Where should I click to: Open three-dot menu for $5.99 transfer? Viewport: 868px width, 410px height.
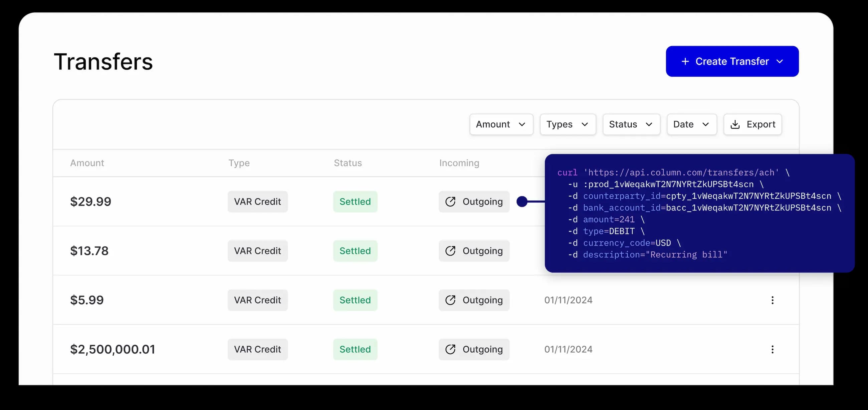point(772,300)
